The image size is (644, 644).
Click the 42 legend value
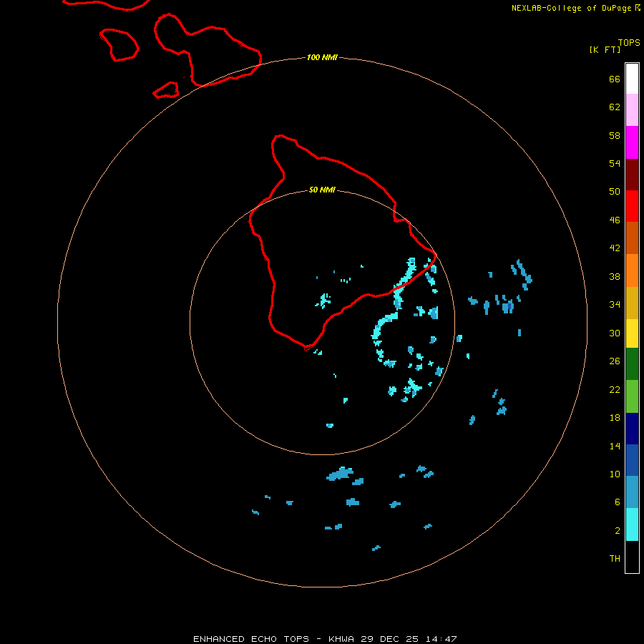coord(615,248)
